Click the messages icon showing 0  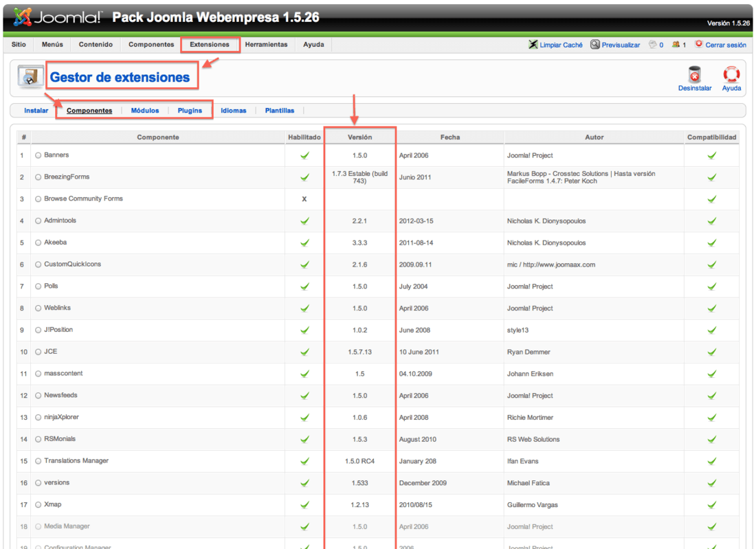653,45
